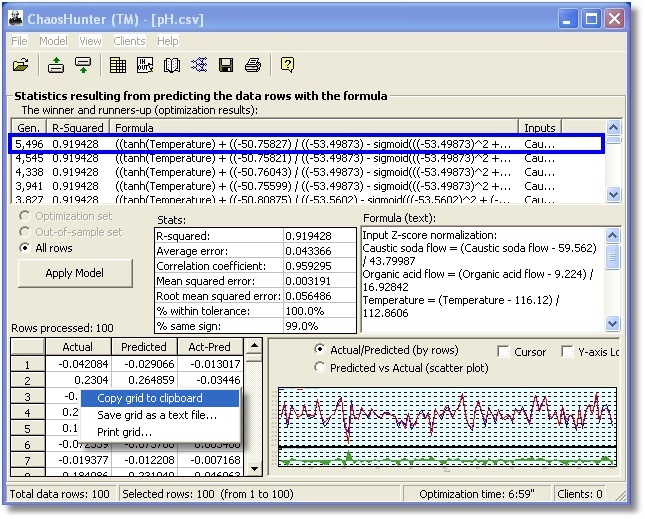Image resolution: width=645 pixels, height=519 pixels.
Task: Click the export model up-arrow toolbar icon
Action: (56, 65)
